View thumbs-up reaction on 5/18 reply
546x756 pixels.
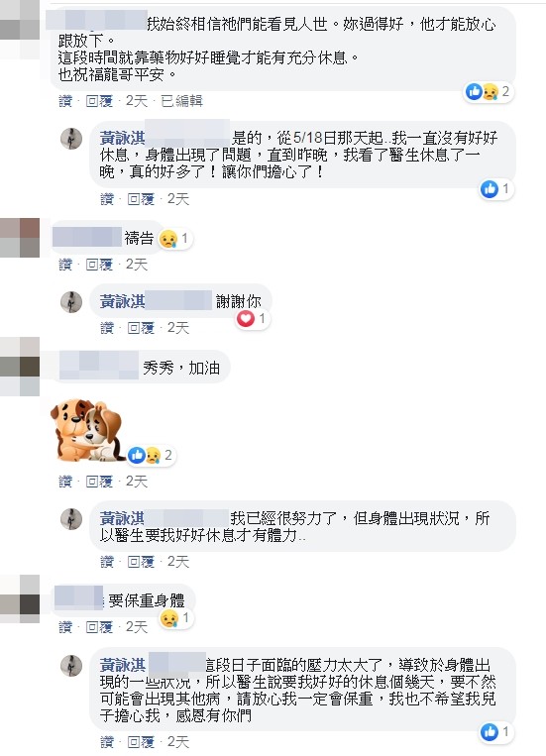pyautogui.click(x=495, y=189)
